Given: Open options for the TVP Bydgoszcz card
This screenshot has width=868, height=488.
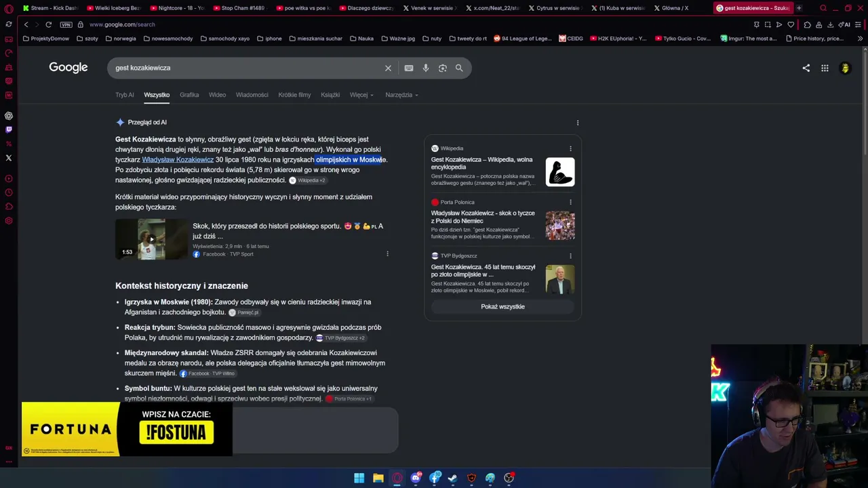Looking at the screenshot, I should (x=570, y=256).
